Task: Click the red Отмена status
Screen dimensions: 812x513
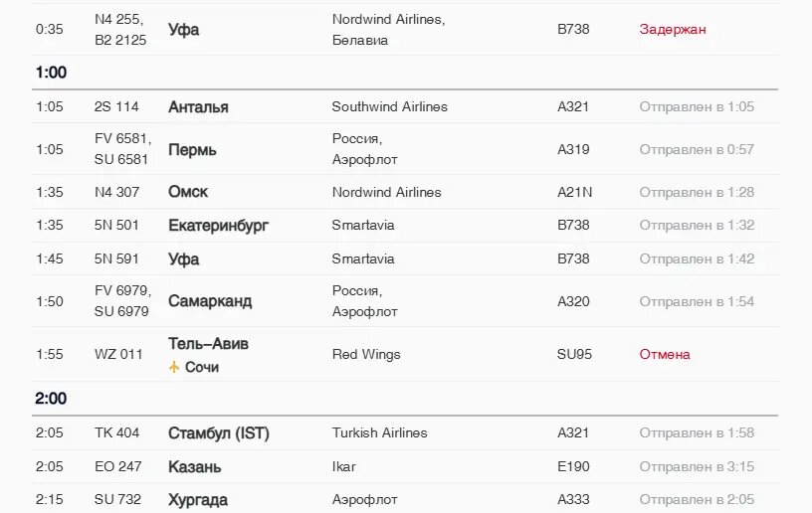Action: [665, 354]
